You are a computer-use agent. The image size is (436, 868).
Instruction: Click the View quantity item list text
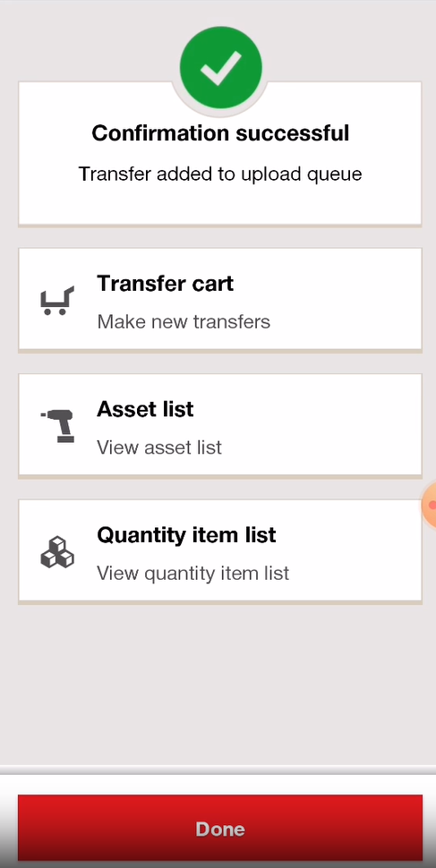point(192,573)
